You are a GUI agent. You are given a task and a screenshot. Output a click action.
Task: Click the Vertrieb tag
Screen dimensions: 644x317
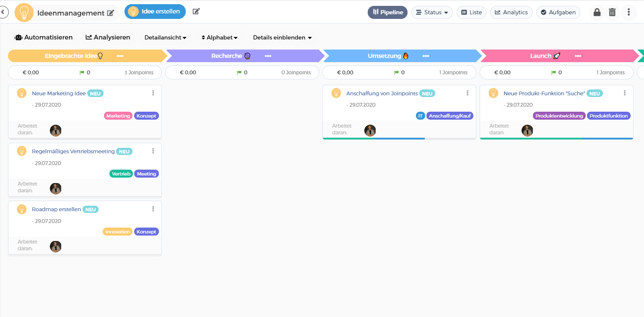[121, 174]
